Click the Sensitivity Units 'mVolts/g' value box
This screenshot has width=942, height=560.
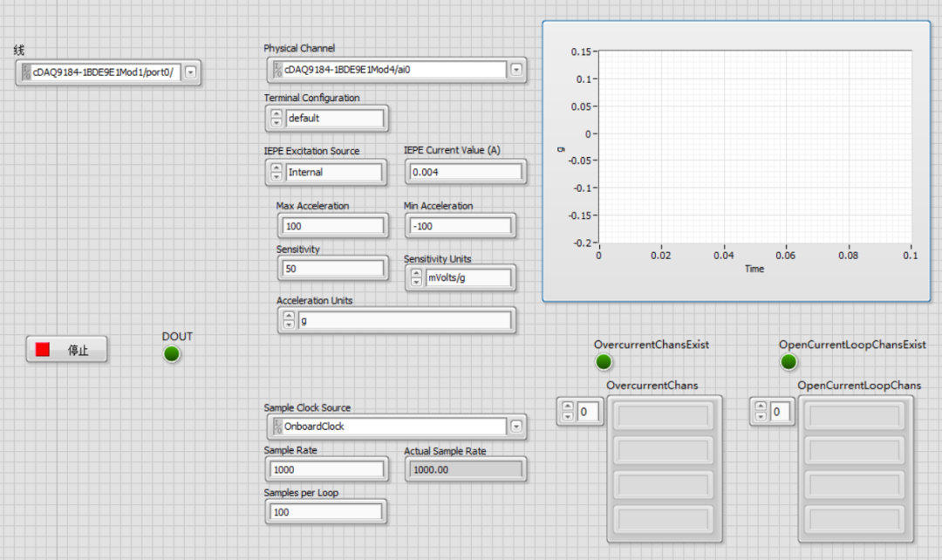click(x=468, y=277)
